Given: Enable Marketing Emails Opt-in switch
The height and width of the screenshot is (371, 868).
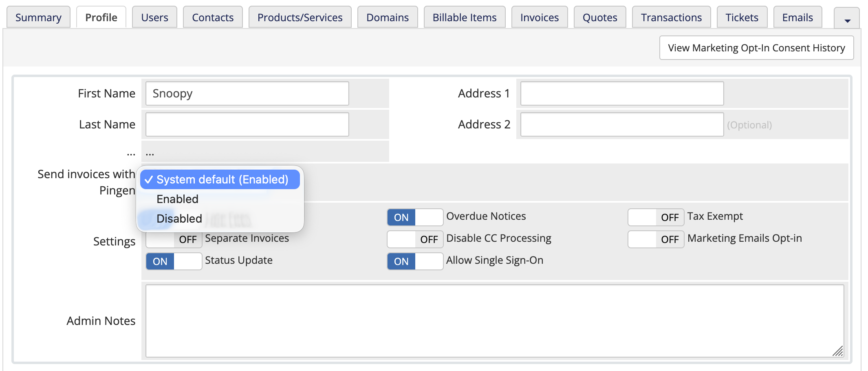Looking at the screenshot, I should coord(656,239).
